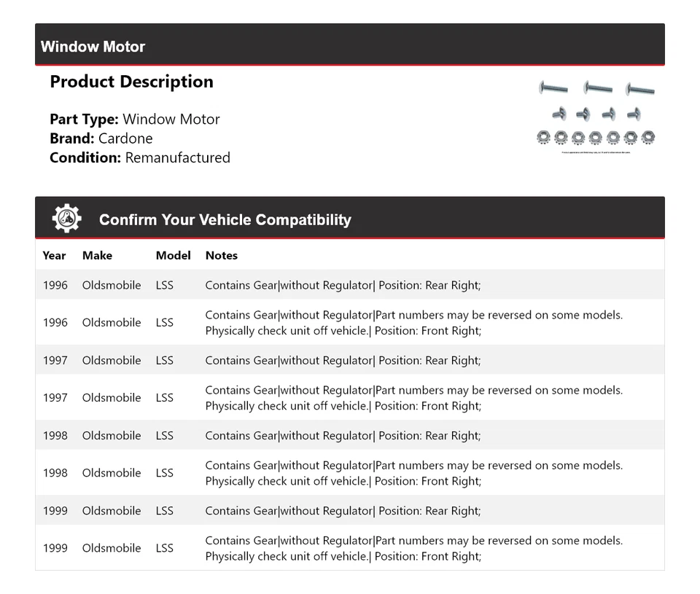Click the Notes column header
700x594 pixels.
pos(221,255)
